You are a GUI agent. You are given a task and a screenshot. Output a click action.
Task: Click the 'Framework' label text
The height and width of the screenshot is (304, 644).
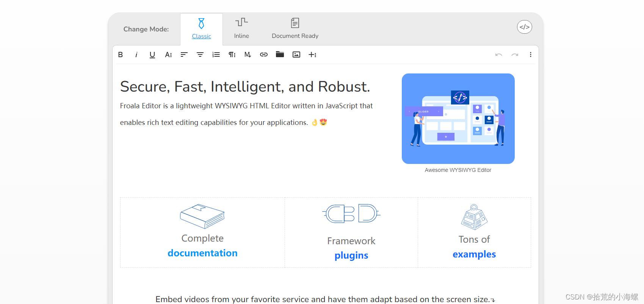click(351, 241)
